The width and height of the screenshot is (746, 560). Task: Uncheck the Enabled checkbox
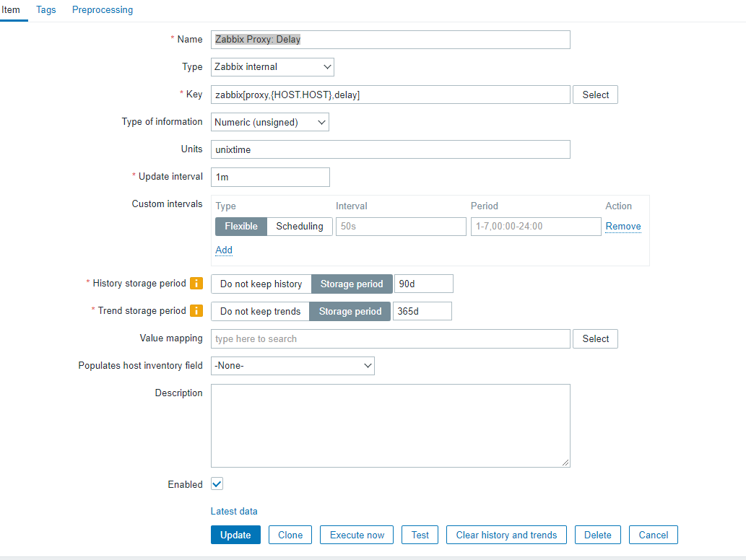[217, 484]
